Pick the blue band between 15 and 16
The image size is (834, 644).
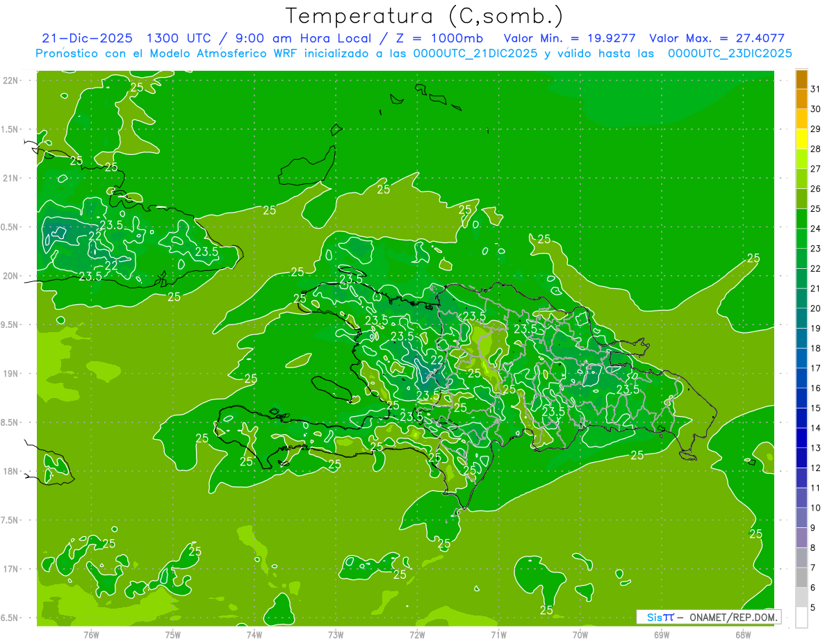coord(801,398)
